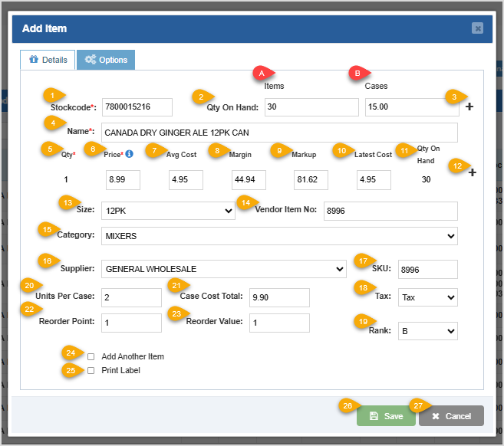
Task: Open the Tax dropdown
Action: [428, 297]
